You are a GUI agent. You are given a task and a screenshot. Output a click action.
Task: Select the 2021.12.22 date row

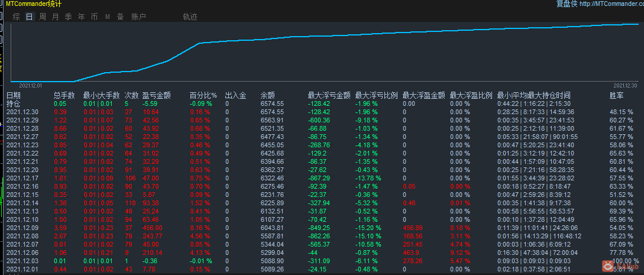tap(22, 153)
